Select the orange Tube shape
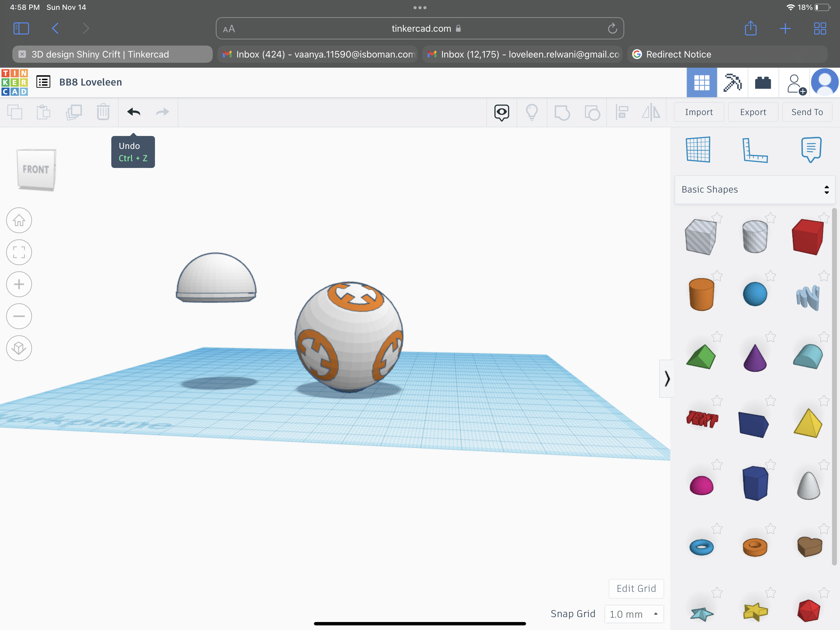This screenshot has width=840, height=630. click(755, 547)
